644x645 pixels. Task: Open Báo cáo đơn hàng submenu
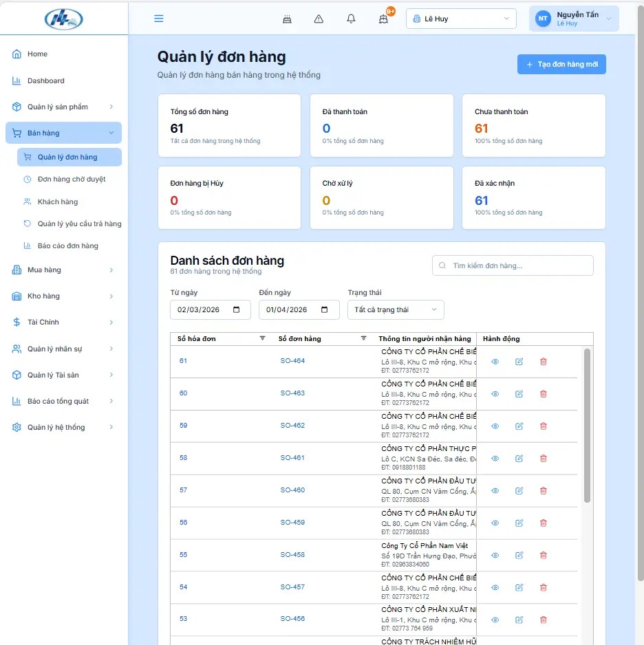click(x=69, y=246)
